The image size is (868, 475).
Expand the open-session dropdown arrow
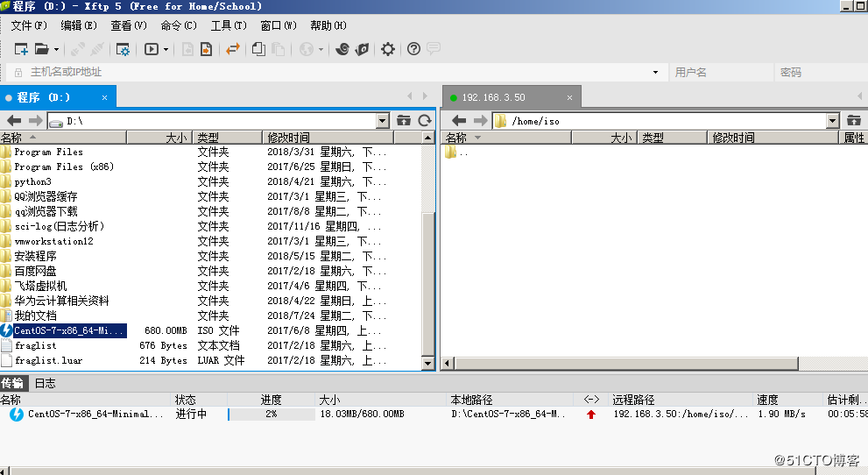[56, 49]
